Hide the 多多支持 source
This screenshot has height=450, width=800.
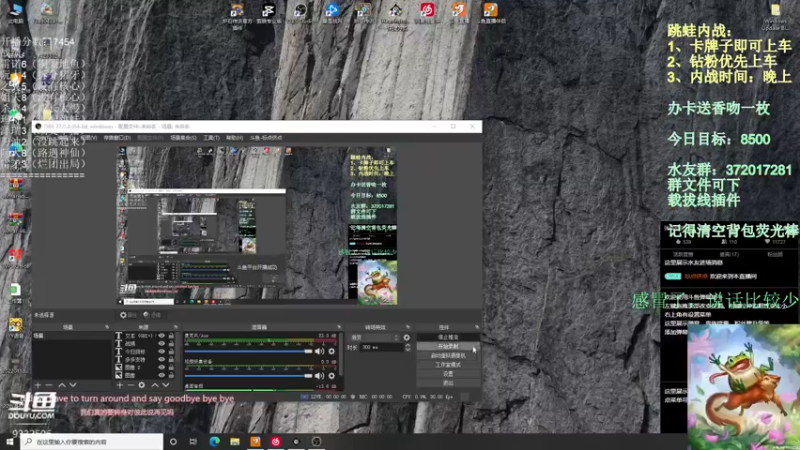click(162, 359)
